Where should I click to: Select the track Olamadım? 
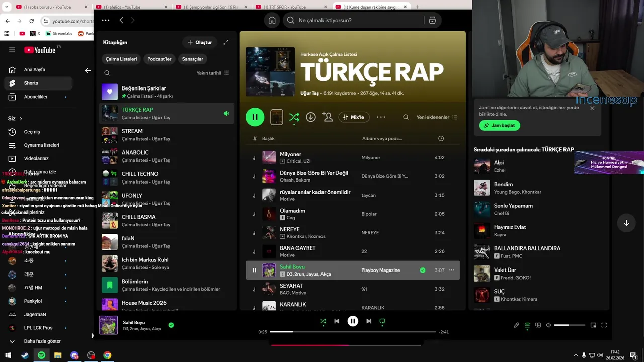352,214
